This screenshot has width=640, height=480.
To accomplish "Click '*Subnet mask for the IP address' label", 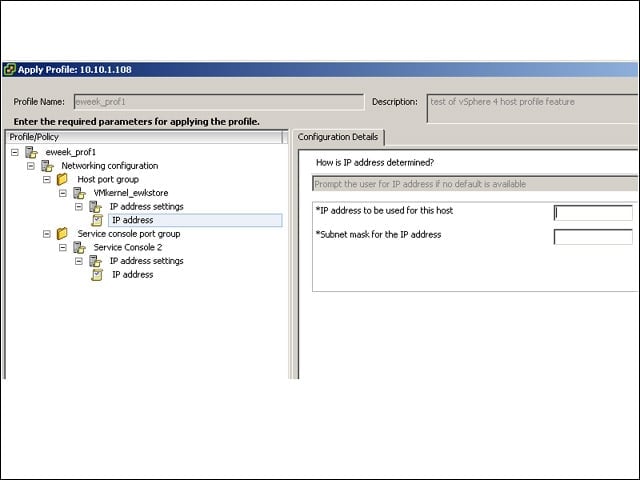I will click(378, 235).
